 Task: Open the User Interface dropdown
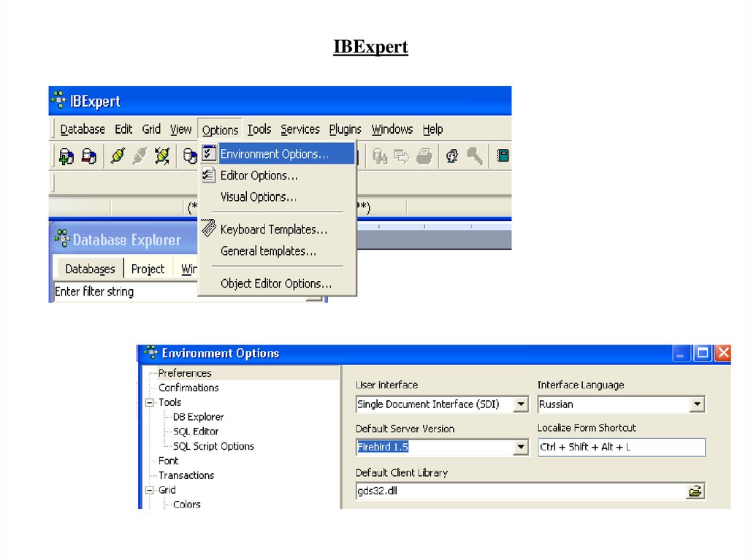pyautogui.click(x=520, y=404)
